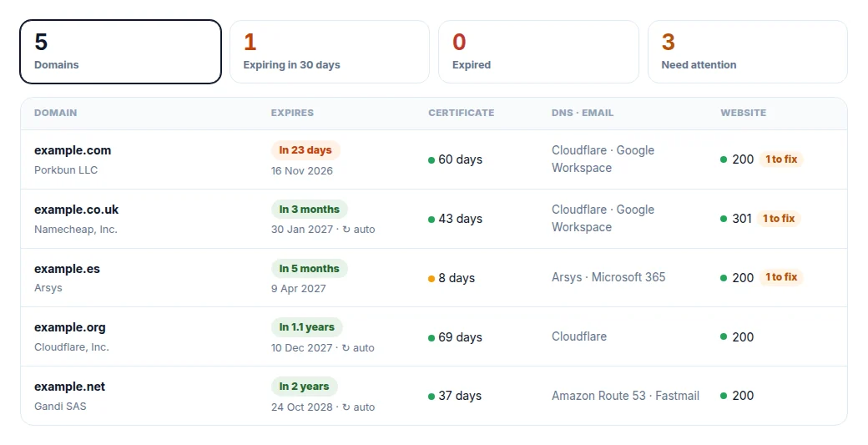Open the example.net domain
Viewport: 868px width, 445px height.
click(x=70, y=387)
